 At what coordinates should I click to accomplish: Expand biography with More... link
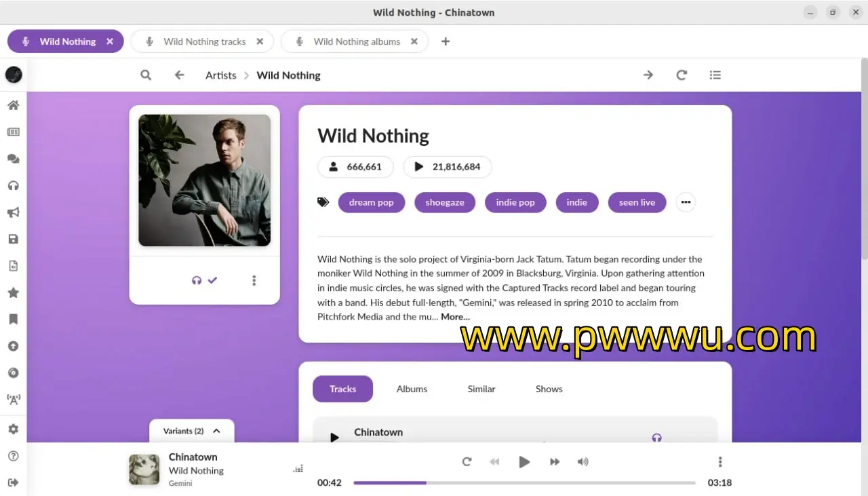pos(455,317)
